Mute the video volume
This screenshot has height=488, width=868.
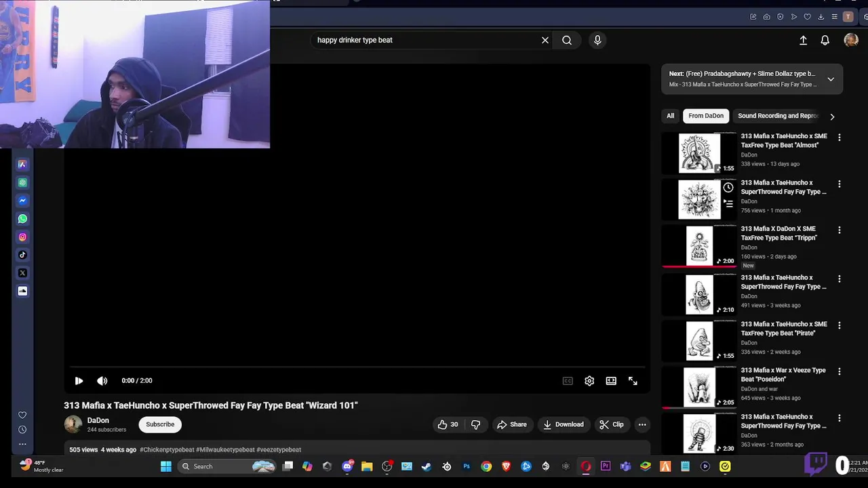pyautogui.click(x=102, y=381)
